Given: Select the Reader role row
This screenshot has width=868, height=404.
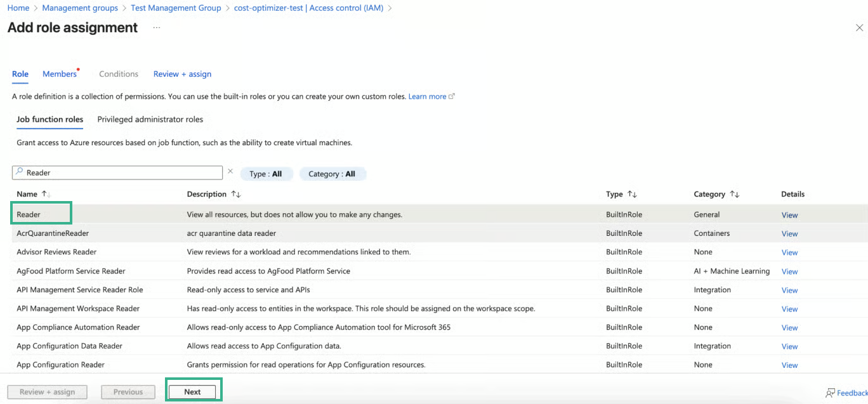Looking at the screenshot, I should tap(29, 214).
